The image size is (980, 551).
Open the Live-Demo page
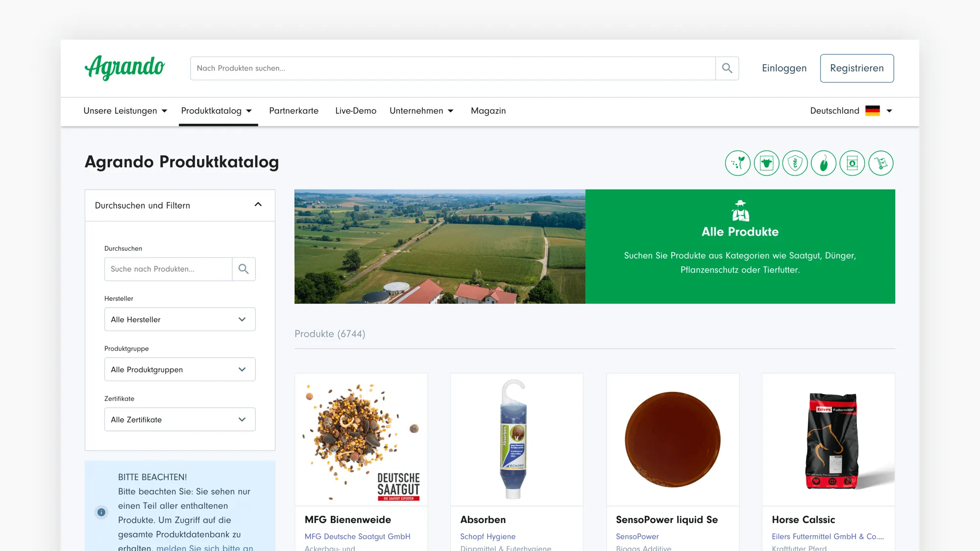coord(356,111)
